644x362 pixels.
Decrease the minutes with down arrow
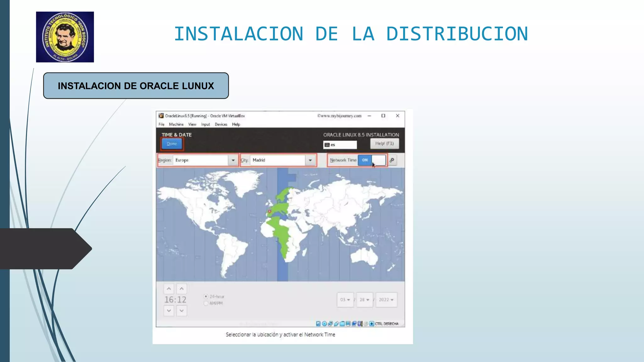coord(182,311)
